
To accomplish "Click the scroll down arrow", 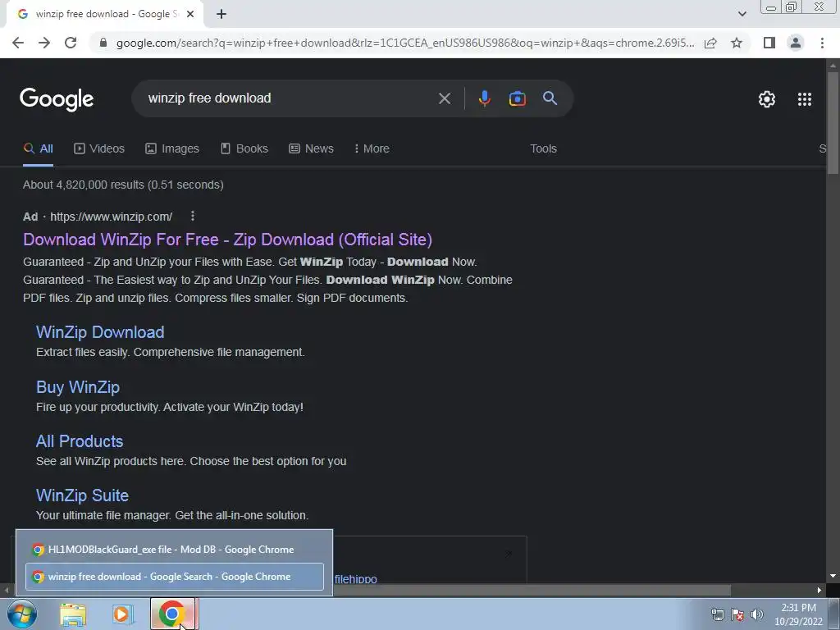I will click(833, 576).
